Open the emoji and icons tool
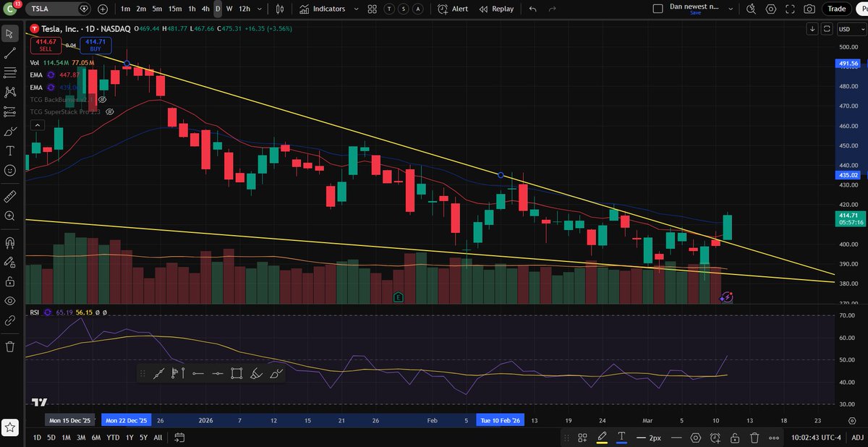The height and width of the screenshot is (447, 868). click(x=10, y=171)
